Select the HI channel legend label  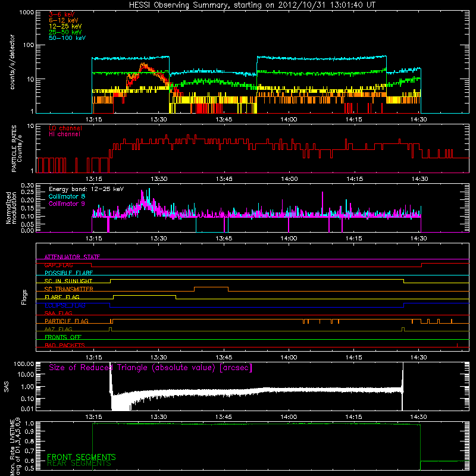(64, 134)
